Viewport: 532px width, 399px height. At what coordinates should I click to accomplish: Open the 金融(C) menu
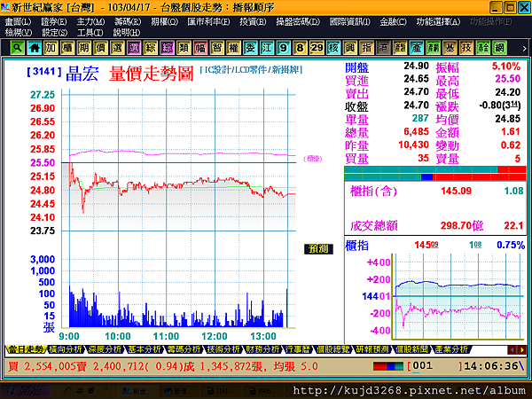393,22
